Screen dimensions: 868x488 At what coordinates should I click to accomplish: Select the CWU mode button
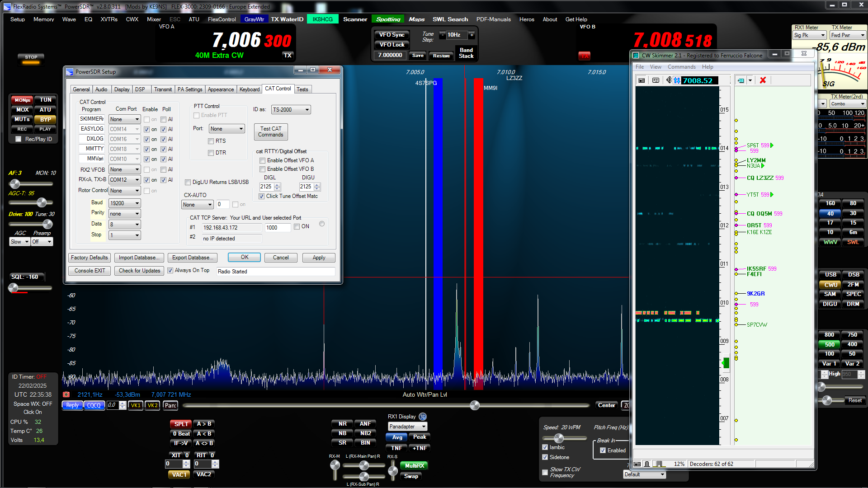pyautogui.click(x=830, y=285)
